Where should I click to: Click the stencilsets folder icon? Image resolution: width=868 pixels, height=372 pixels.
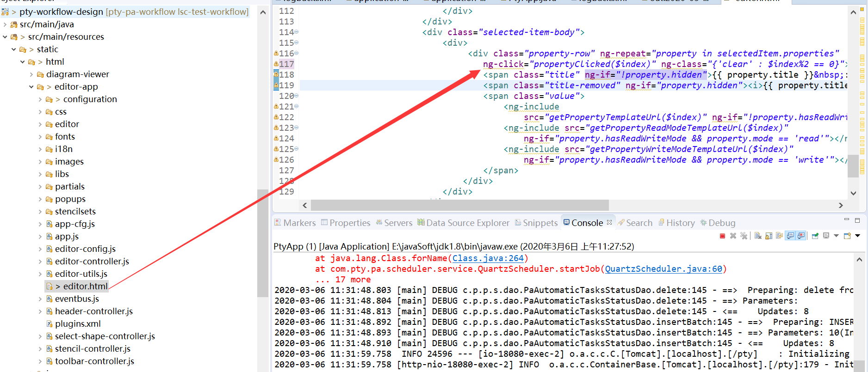coord(49,212)
